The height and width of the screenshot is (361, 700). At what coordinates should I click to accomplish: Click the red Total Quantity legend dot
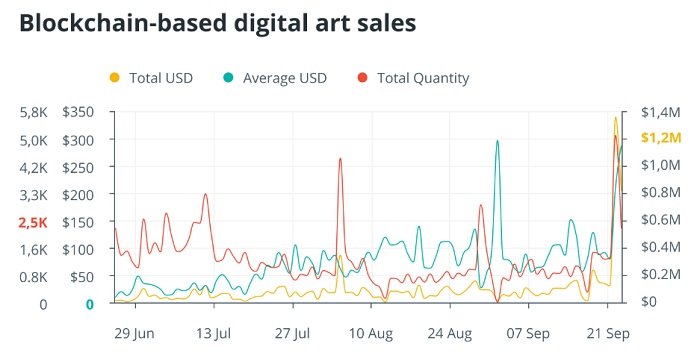(362, 78)
